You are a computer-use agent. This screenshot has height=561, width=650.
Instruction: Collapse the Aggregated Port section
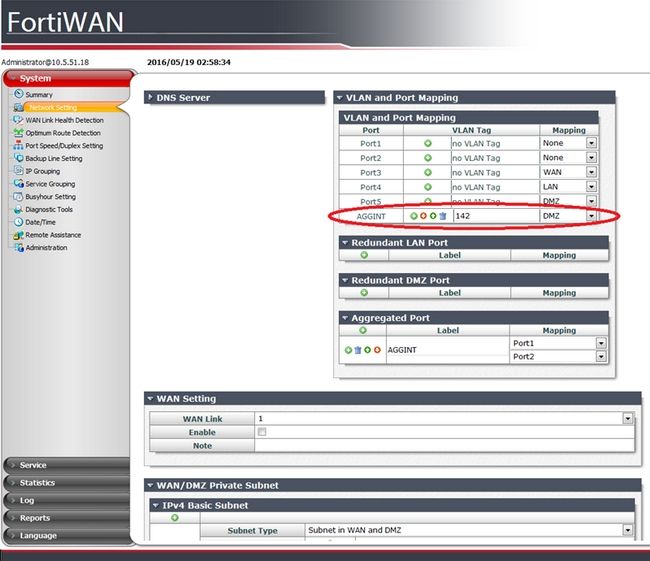[345, 318]
